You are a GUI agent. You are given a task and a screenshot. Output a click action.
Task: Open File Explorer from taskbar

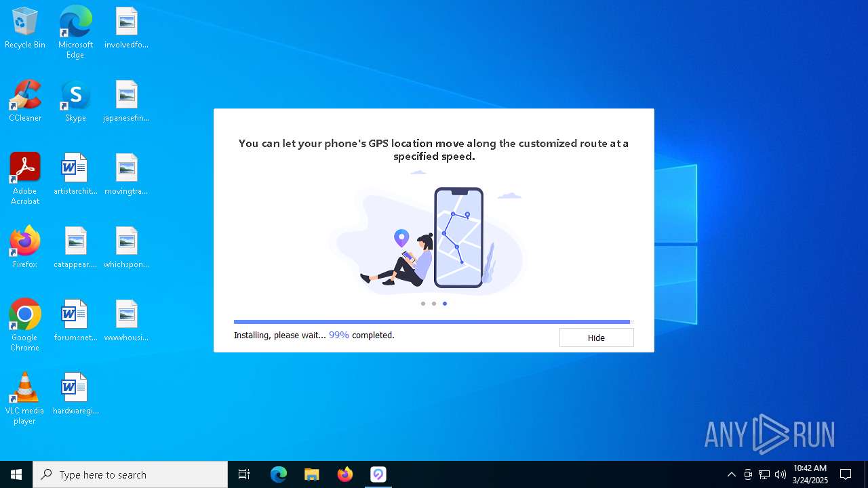tap(312, 474)
